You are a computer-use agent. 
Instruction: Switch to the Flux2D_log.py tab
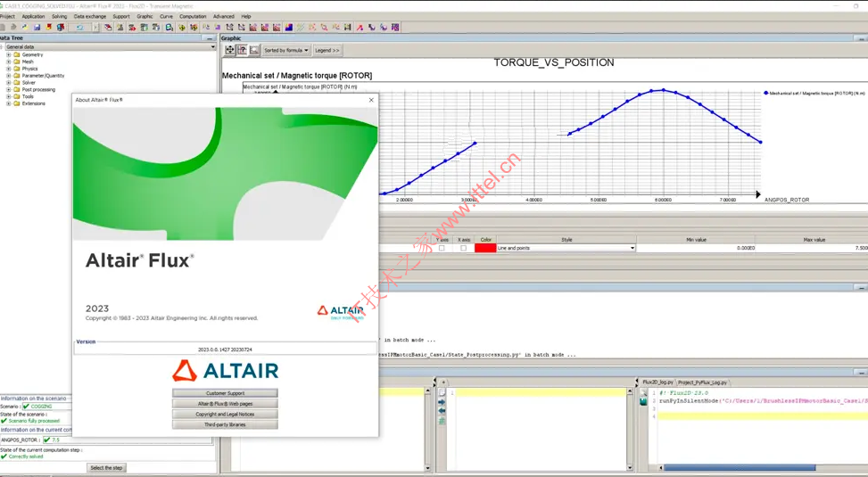[x=658, y=382]
